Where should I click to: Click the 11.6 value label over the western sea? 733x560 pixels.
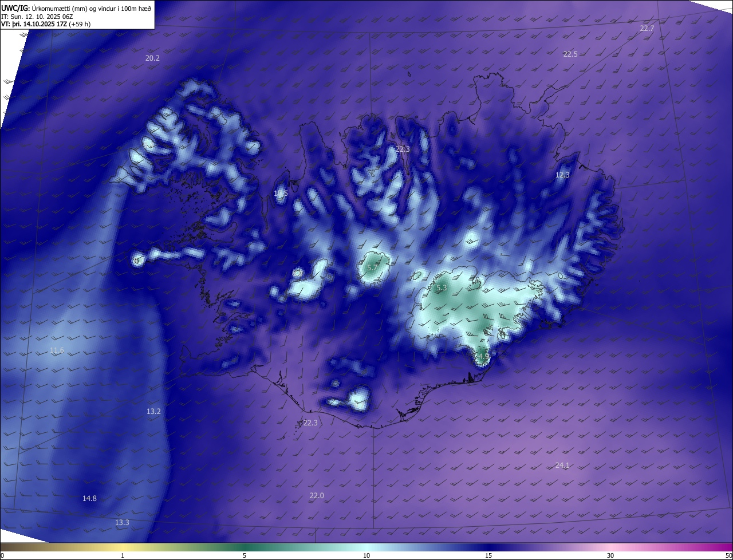tap(57, 350)
